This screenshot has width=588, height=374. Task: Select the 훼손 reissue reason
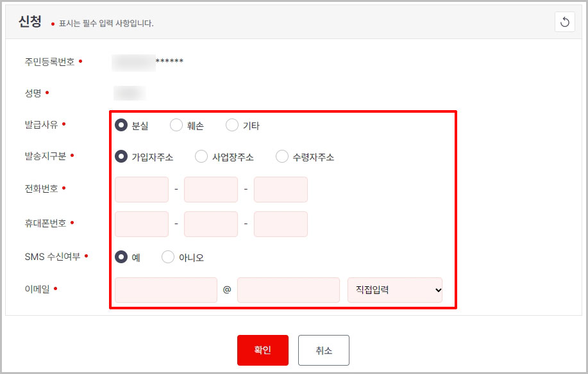tap(176, 125)
